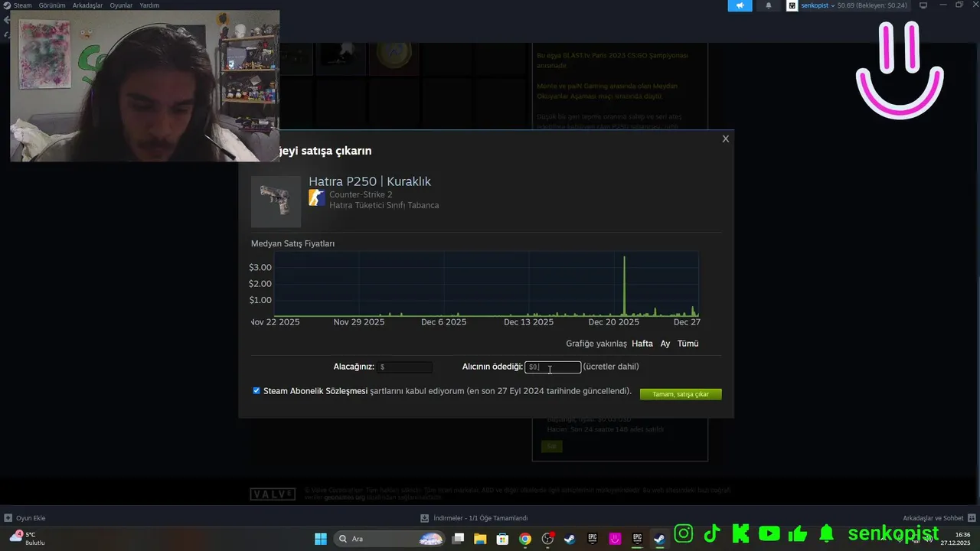Open the Görünüm menu
The image size is (980, 551).
click(x=52, y=5)
